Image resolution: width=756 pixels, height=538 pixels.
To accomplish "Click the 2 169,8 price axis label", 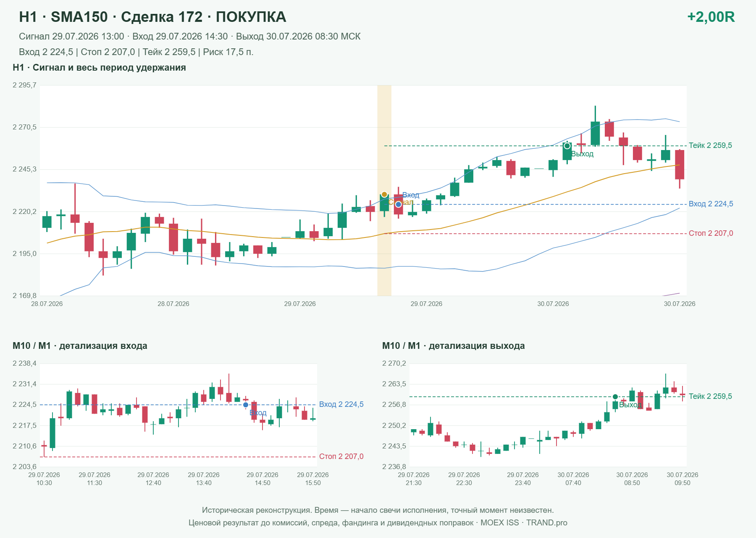I will (x=24, y=295).
